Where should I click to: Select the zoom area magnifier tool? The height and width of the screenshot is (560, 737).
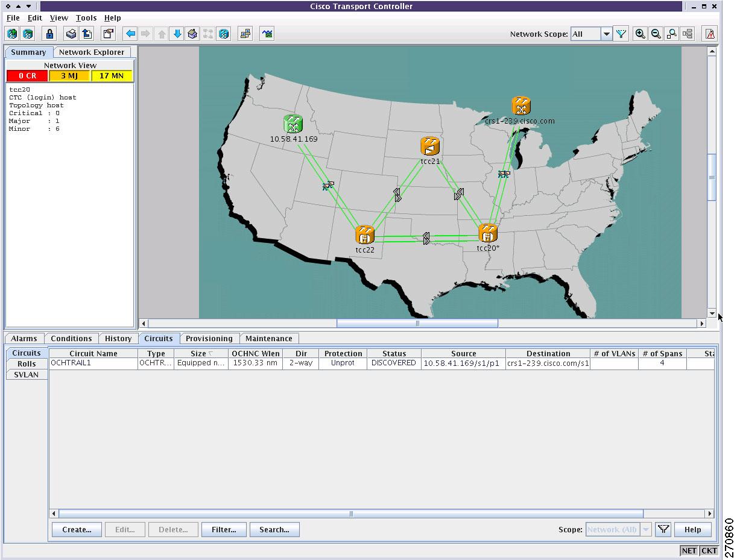672,34
